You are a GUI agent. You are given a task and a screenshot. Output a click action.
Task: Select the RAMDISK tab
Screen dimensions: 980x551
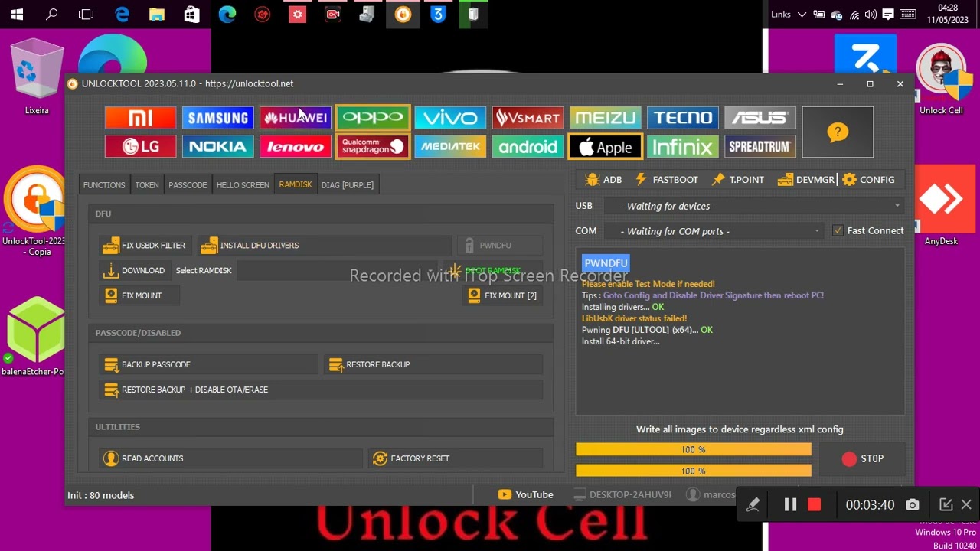(296, 185)
